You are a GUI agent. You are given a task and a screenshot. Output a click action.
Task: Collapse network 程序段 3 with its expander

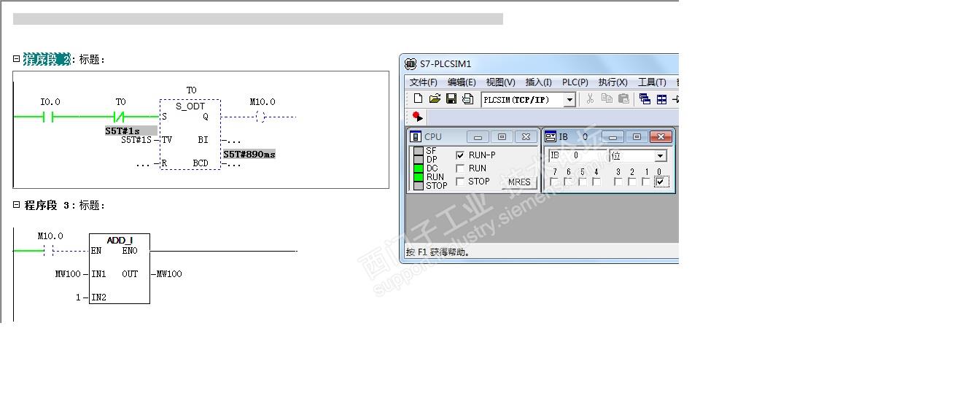17,205
